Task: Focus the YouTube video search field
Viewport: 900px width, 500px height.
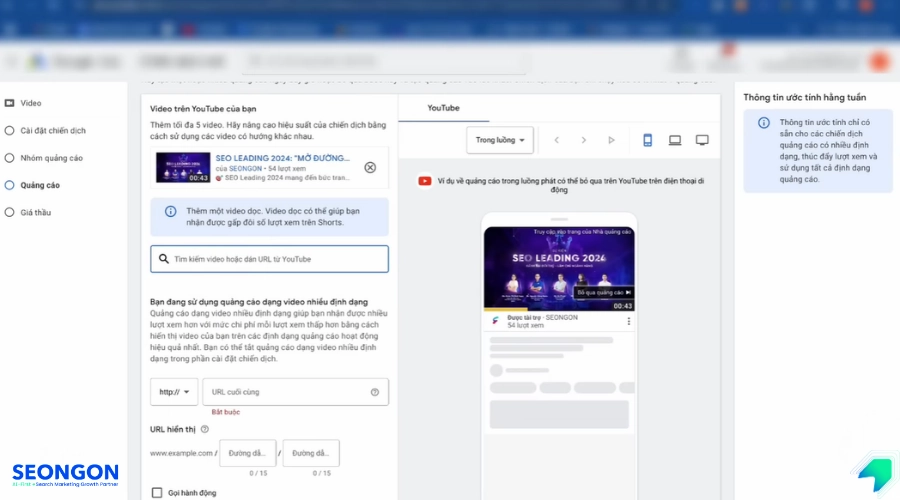Action: 269,259
